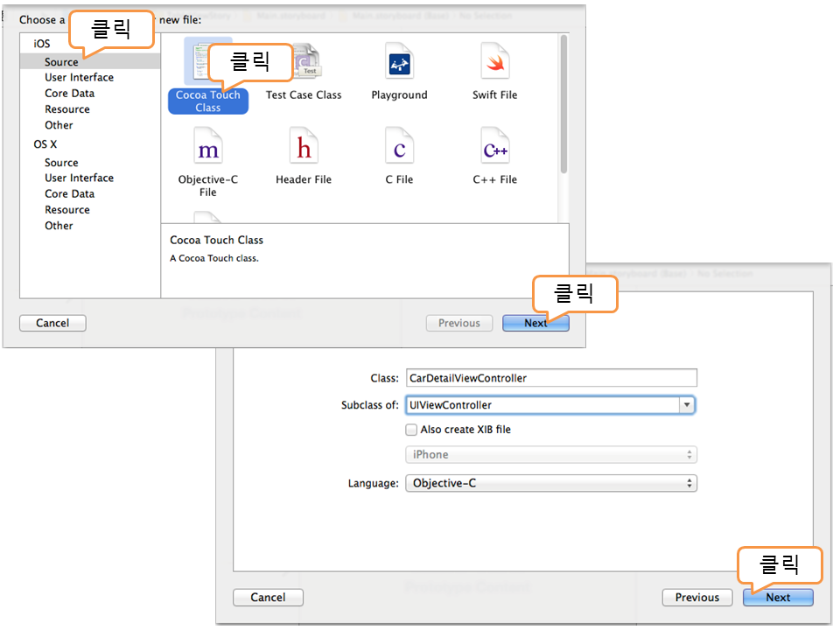Image resolution: width=840 pixels, height=630 pixels.
Task: Click the template list vertical scrollbar
Action: coord(564,105)
